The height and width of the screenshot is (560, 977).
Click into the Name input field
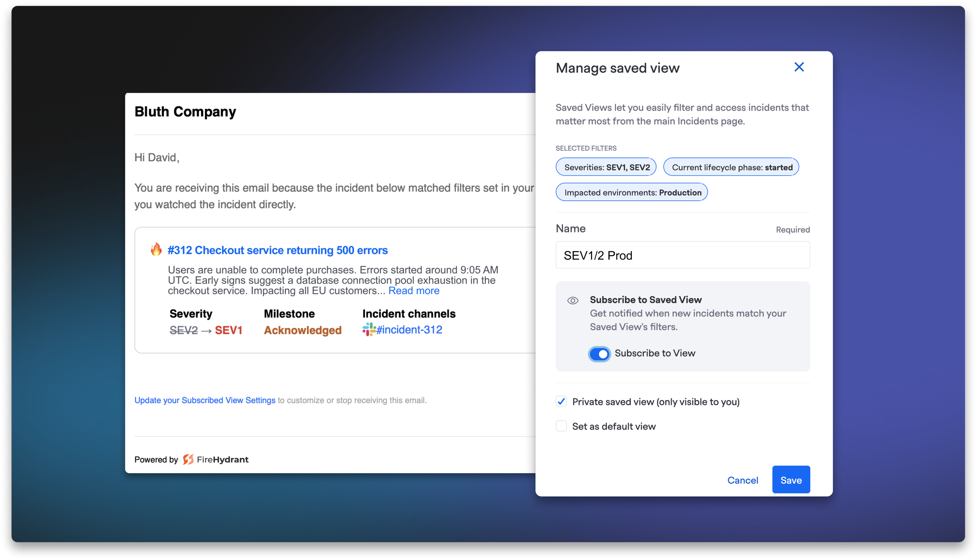point(682,255)
